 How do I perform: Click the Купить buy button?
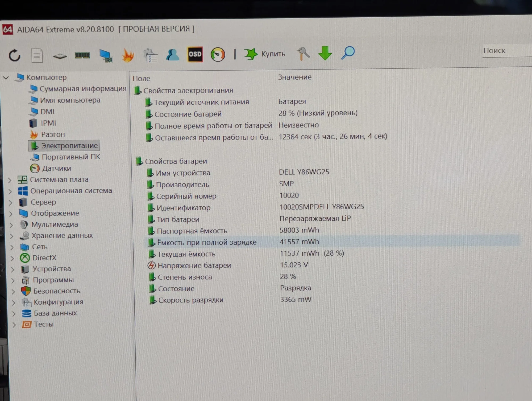[x=265, y=54]
